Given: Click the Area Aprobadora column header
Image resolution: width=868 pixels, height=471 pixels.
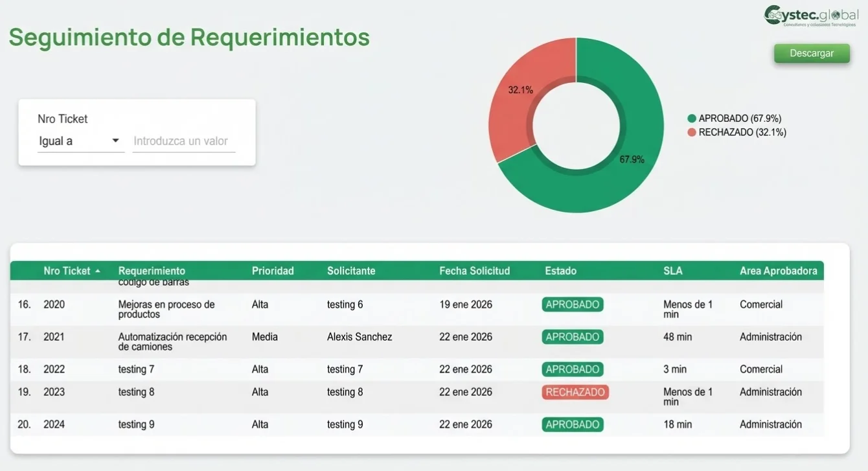Looking at the screenshot, I should pos(778,270).
